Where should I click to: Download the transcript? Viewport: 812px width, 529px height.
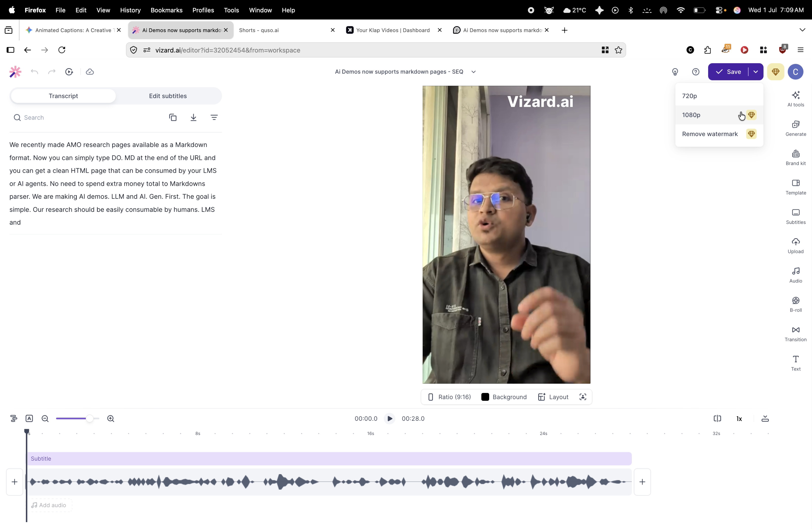point(193,117)
